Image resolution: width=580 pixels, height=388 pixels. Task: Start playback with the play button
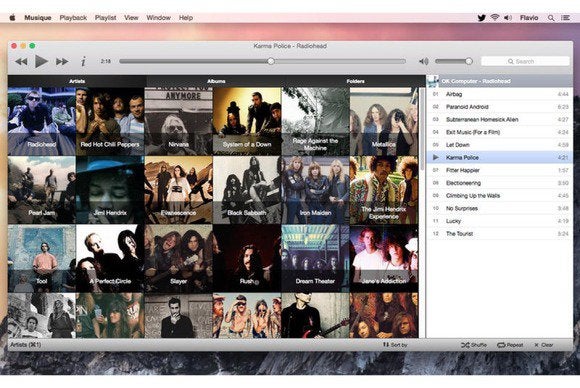point(41,61)
